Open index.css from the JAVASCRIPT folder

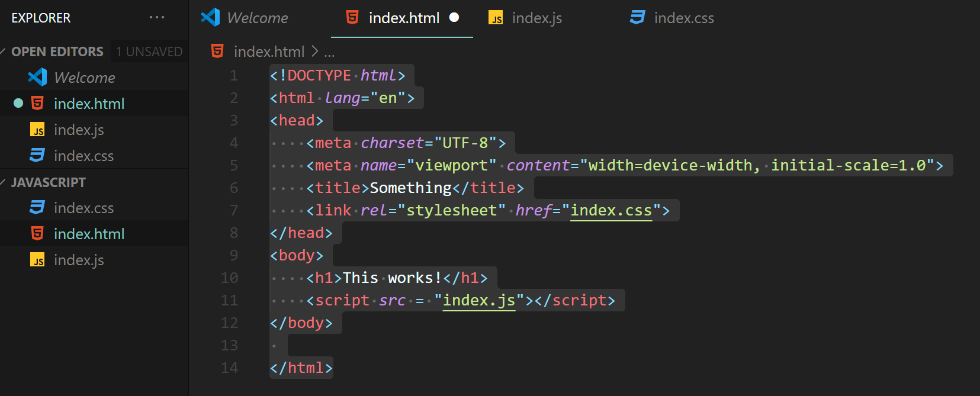[x=94, y=208]
